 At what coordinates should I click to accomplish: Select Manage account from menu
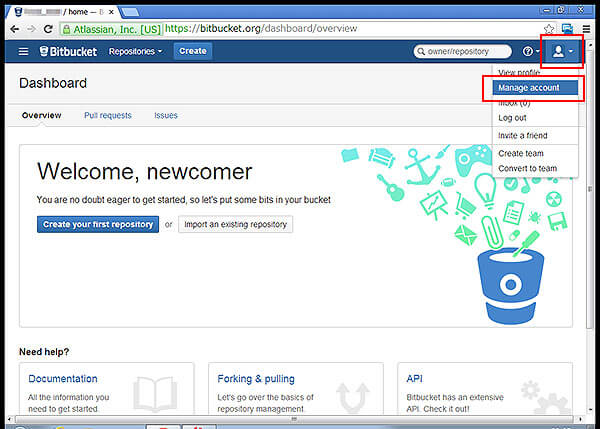tap(535, 88)
